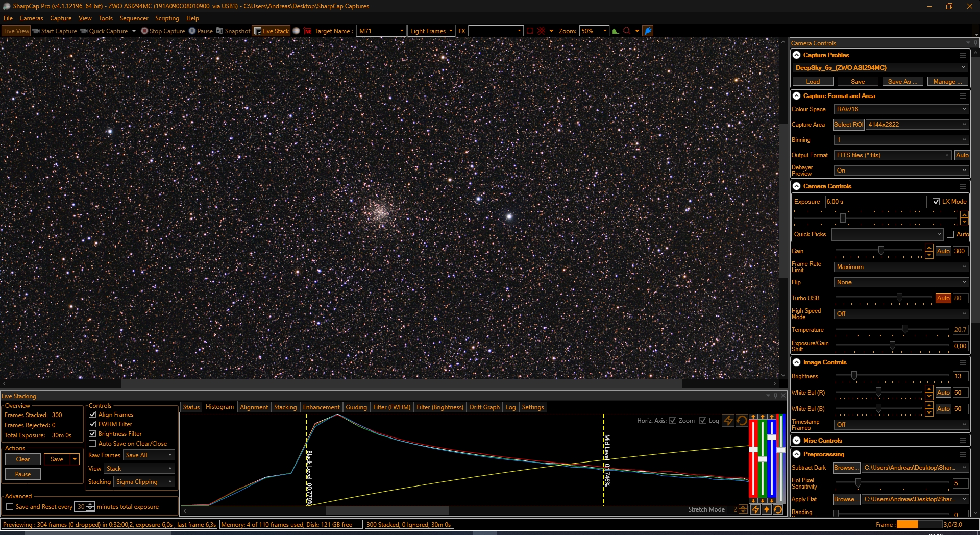Click the star icon near Stretch Mode

pyautogui.click(x=767, y=509)
